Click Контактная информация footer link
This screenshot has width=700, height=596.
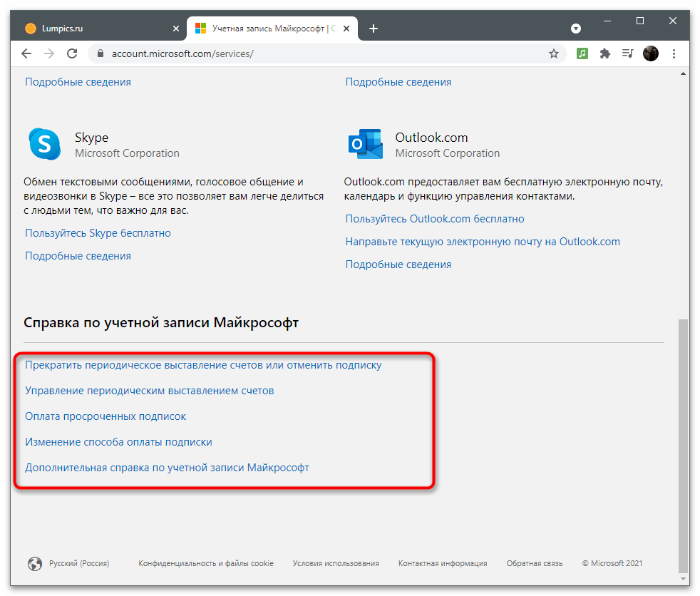443,563
